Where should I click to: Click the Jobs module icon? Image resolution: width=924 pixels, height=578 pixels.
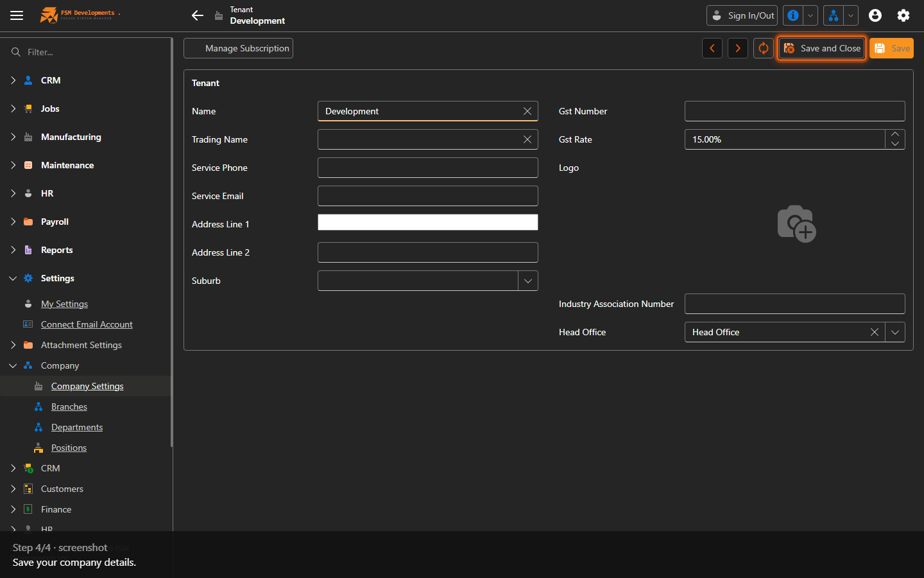(x=28, y=109)
